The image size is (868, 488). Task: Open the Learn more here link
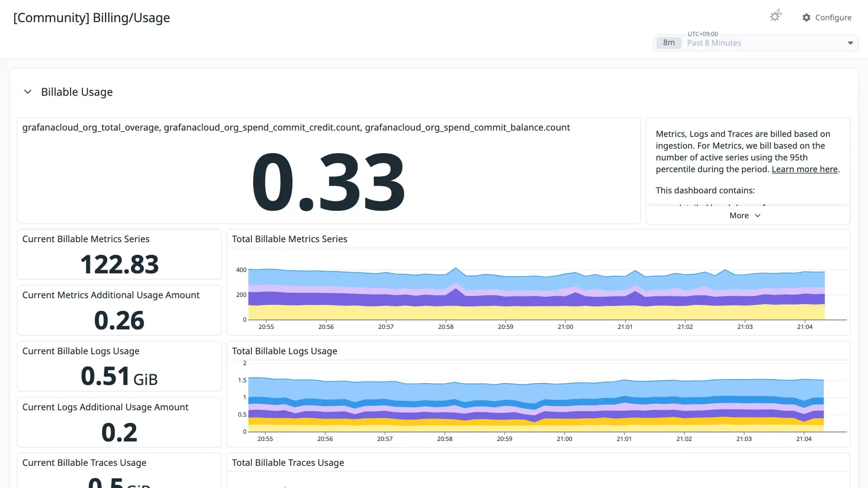805,169
